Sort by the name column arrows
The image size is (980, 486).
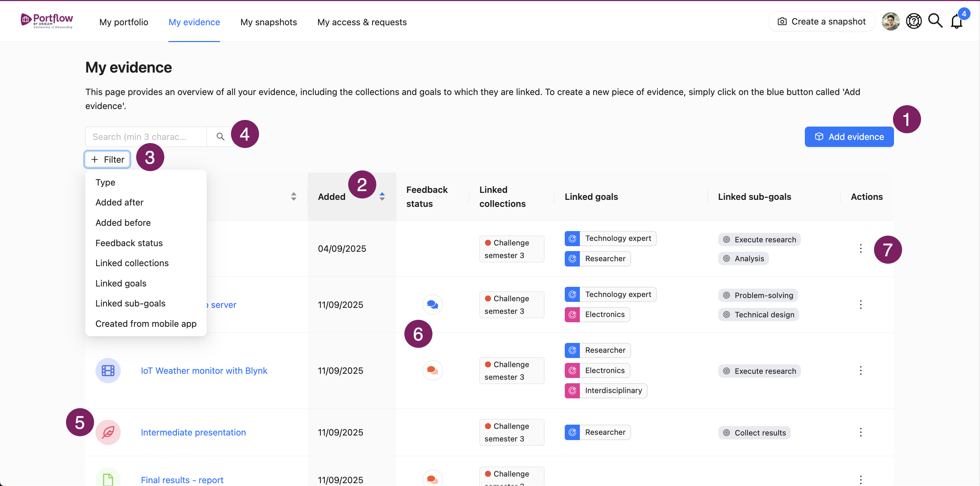[293, 196]
